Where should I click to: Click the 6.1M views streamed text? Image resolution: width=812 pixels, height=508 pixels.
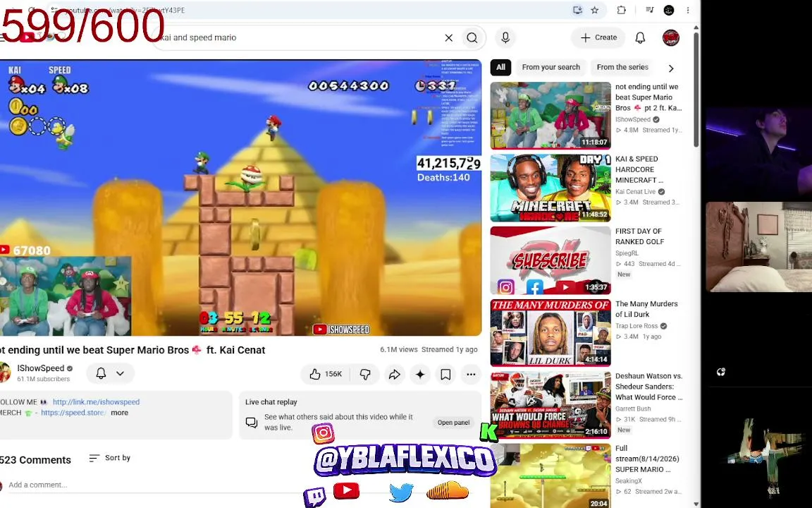429,349
